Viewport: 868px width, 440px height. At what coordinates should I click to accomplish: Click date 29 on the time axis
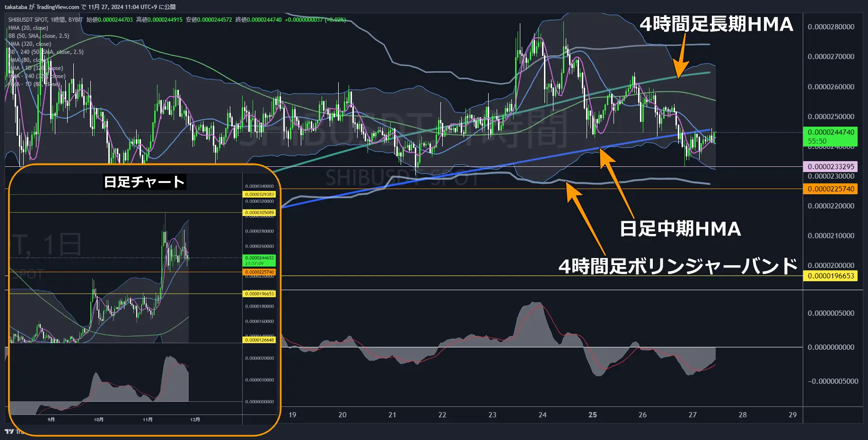[x=793, y=415]
